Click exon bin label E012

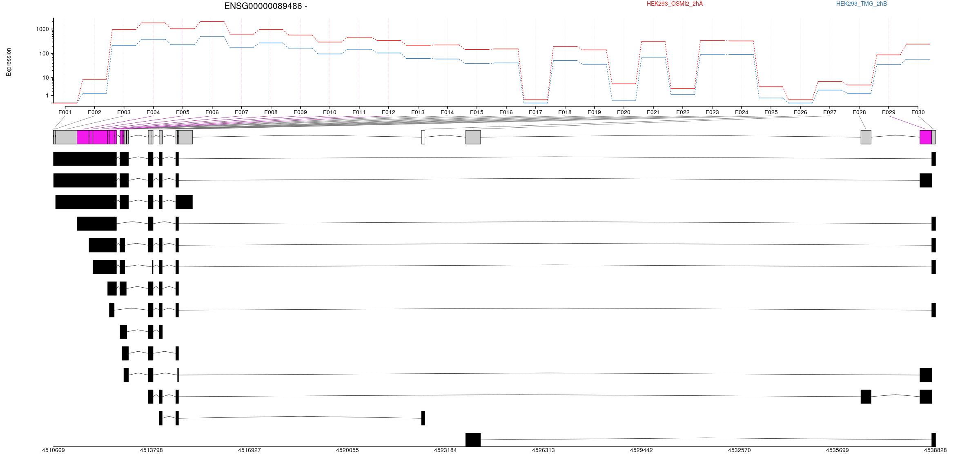tap(388, 112)
